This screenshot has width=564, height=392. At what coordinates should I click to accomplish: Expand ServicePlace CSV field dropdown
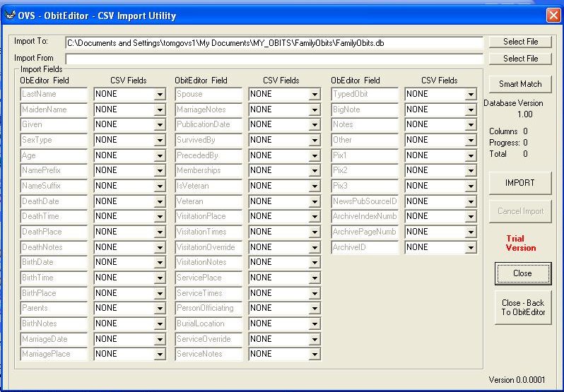pos(315,278)
